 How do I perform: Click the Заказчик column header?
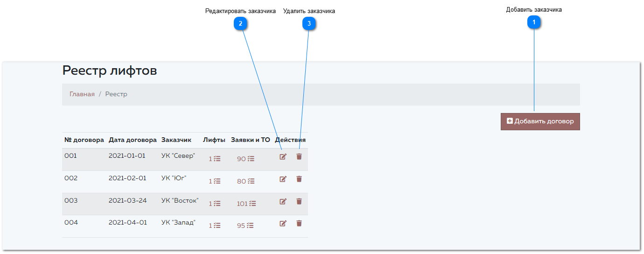tap(176, 140)
